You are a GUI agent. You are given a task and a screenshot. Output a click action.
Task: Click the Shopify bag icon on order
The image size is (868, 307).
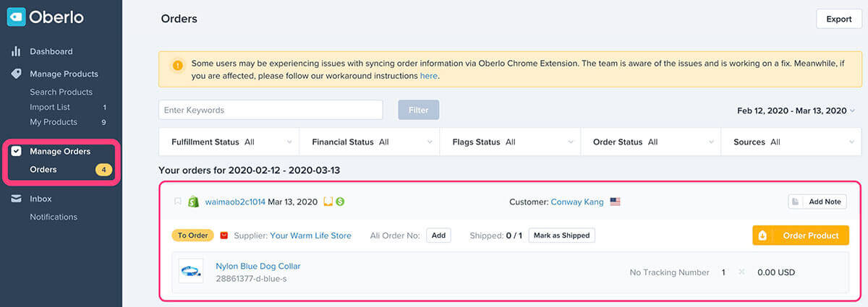(x=193, y=202)
